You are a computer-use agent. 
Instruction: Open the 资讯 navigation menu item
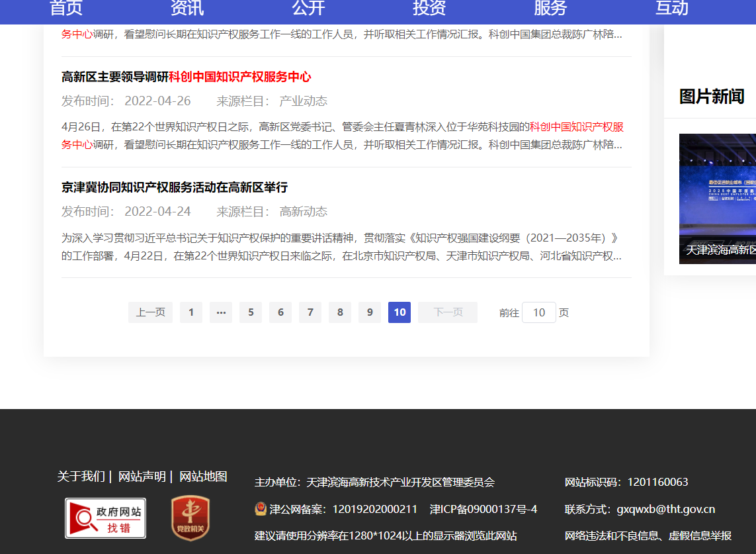tap(187, 9)
